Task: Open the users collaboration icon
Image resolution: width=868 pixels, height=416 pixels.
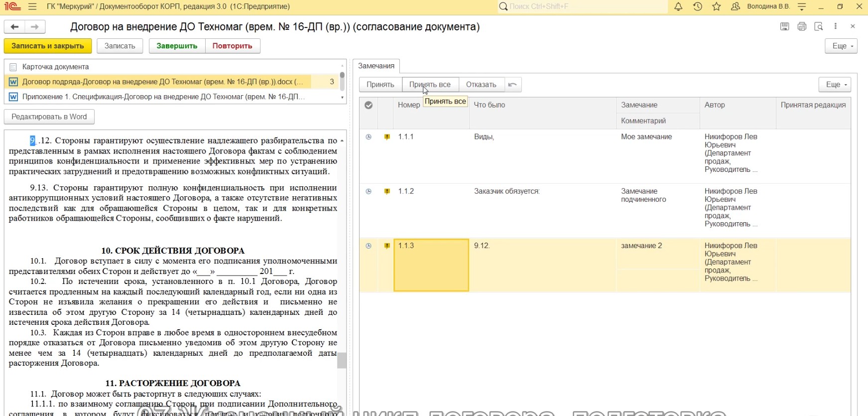Action: coord(736,6)
